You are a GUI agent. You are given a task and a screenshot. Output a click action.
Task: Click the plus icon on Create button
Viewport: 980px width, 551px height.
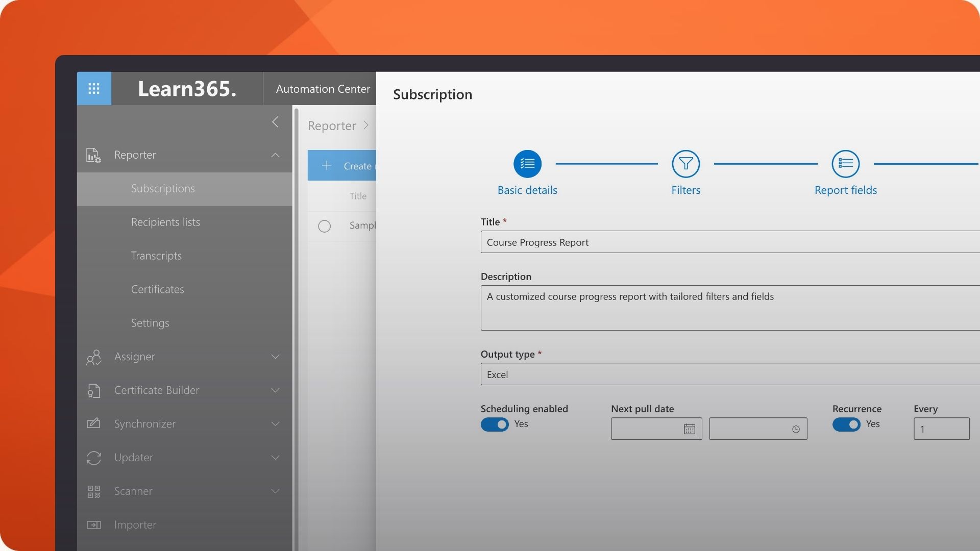click(x=327, y=165)
